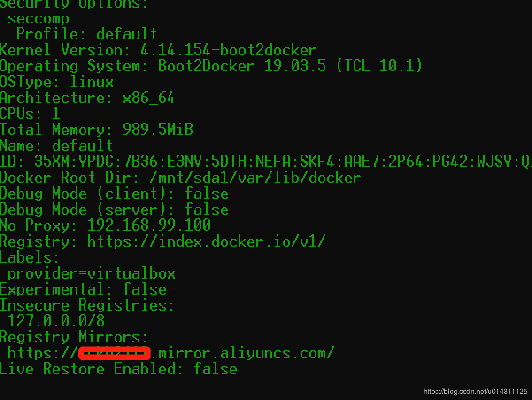The image size is (532, 400).
Task: Click the CPUs count line
Action: point(30,114)
